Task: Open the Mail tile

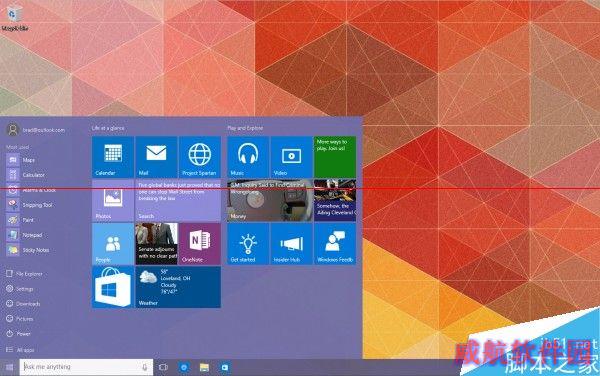Action: pos(156,157)
